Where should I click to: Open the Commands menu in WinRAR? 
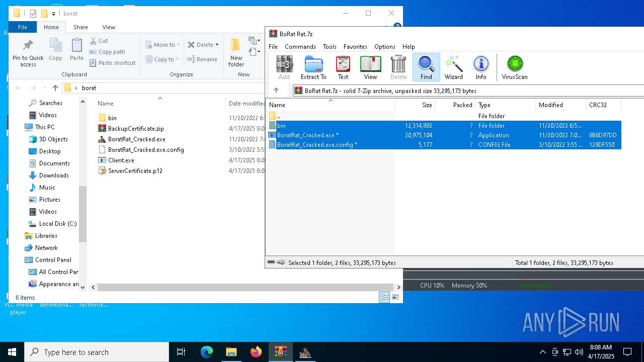point(300,46)
